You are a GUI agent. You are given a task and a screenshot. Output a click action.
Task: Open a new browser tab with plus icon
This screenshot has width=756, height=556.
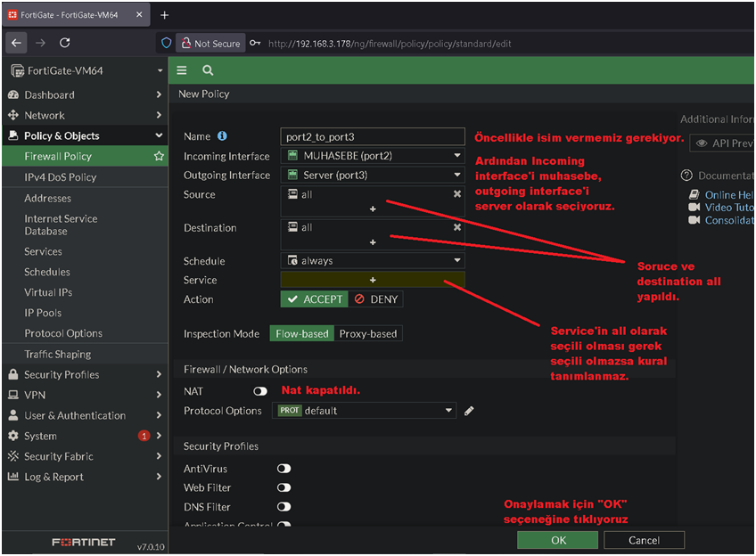[164, 15]
